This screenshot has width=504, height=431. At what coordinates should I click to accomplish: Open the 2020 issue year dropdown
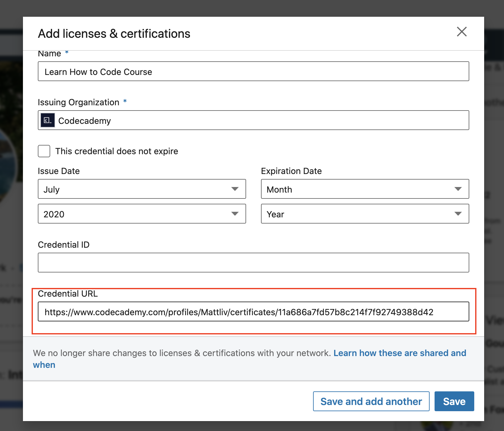click(142, 214)
